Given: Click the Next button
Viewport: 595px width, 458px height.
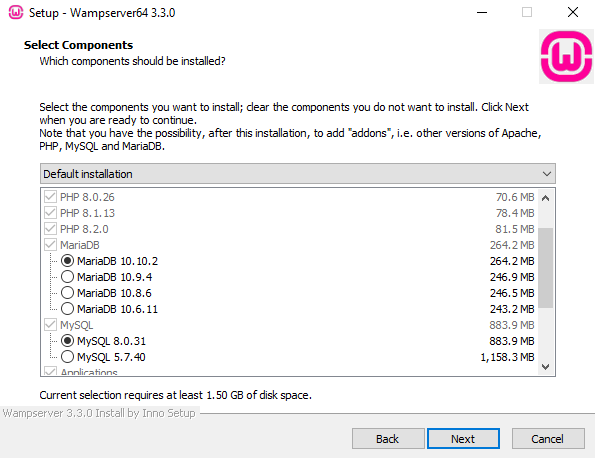Looking at the screenshot, I should [463, 439].
